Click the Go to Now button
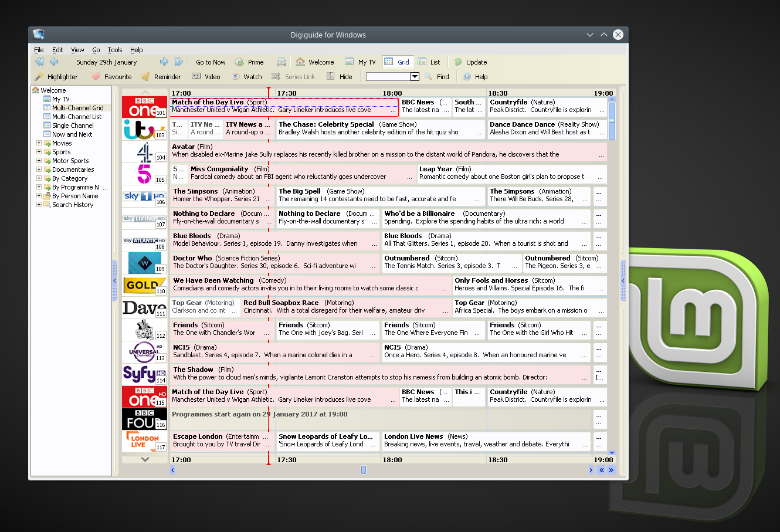Viewport: 780px width, 532px height. click(x=210, y=62)
